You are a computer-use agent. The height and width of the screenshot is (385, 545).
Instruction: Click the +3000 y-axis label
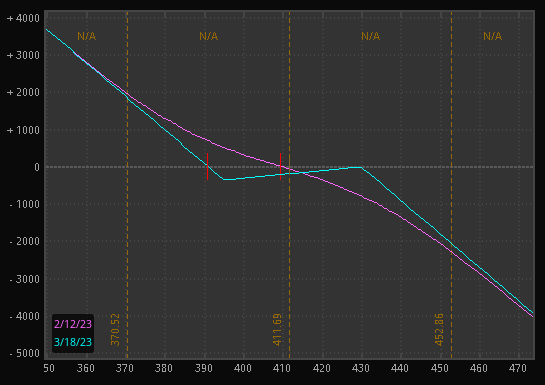pyautogui.click(x=23, y=55)
